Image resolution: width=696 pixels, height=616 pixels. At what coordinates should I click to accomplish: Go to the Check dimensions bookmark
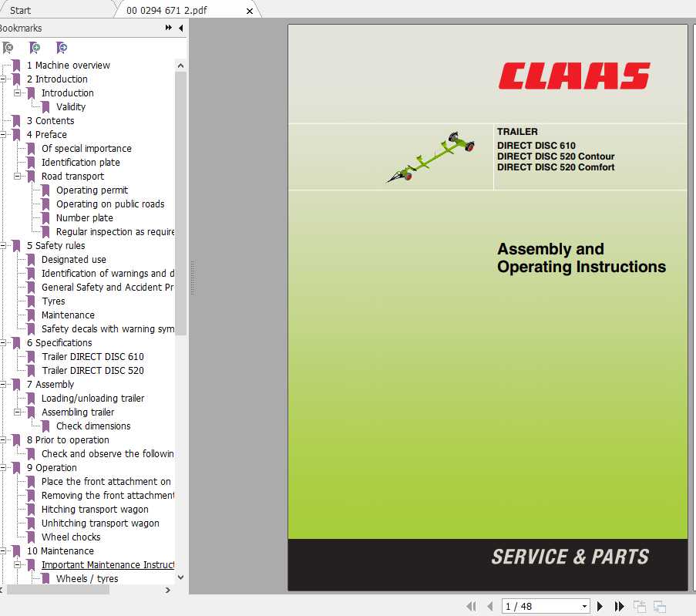point(93,426)
